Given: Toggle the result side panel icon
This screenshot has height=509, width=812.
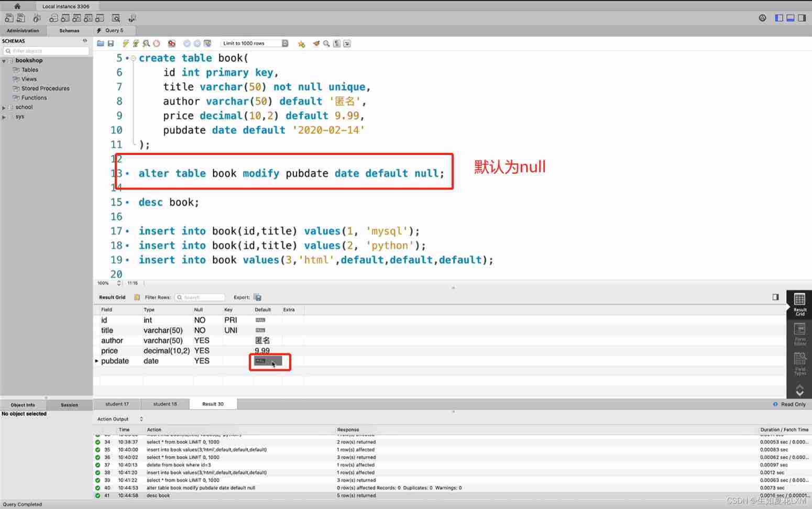Looking at the screenshot, I should click(x=775, y=297).
